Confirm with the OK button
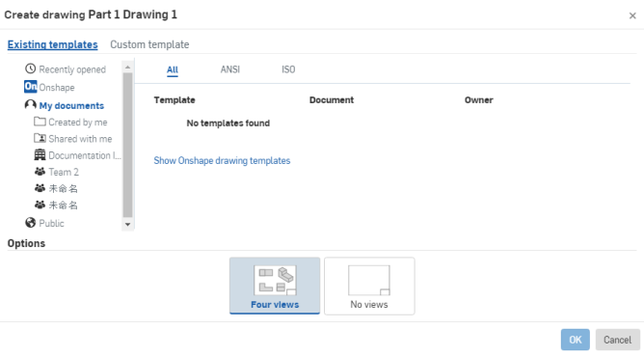 click(575, 340)
